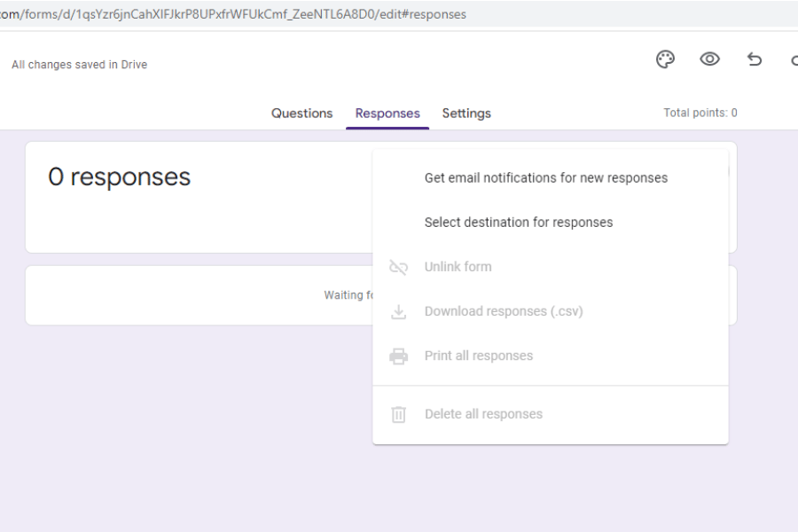Enable email notifications for new responses
The image size is (798, 532).
coord(546,177)
